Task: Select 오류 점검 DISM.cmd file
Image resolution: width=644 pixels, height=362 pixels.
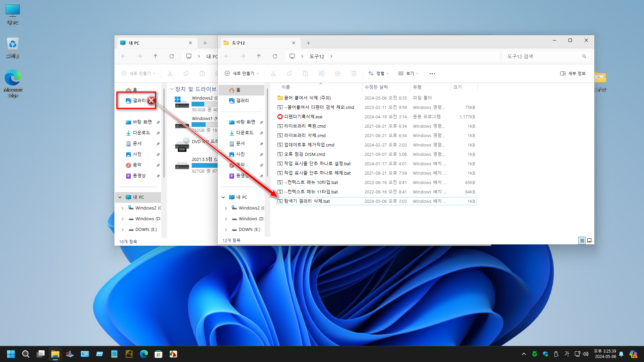Action: click(x=376, y=154)
